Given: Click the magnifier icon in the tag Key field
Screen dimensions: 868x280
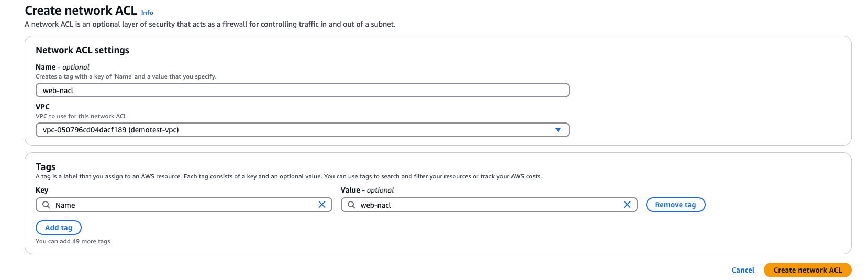Looking at the screenshot, I should [x=47, y=205].
